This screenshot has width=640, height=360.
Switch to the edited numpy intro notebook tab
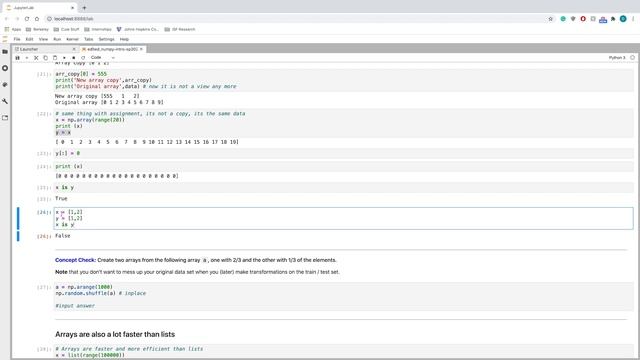coord(112,49)
